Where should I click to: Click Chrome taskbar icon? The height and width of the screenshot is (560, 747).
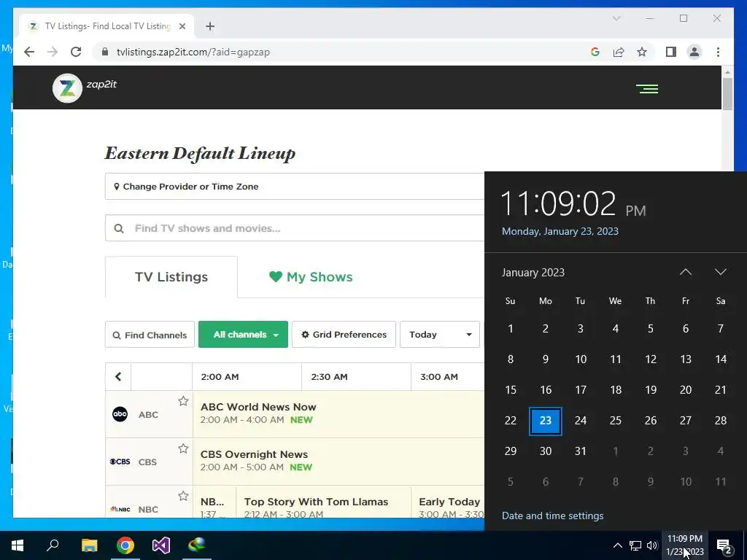pyautogui.click(x=125, y=545)
